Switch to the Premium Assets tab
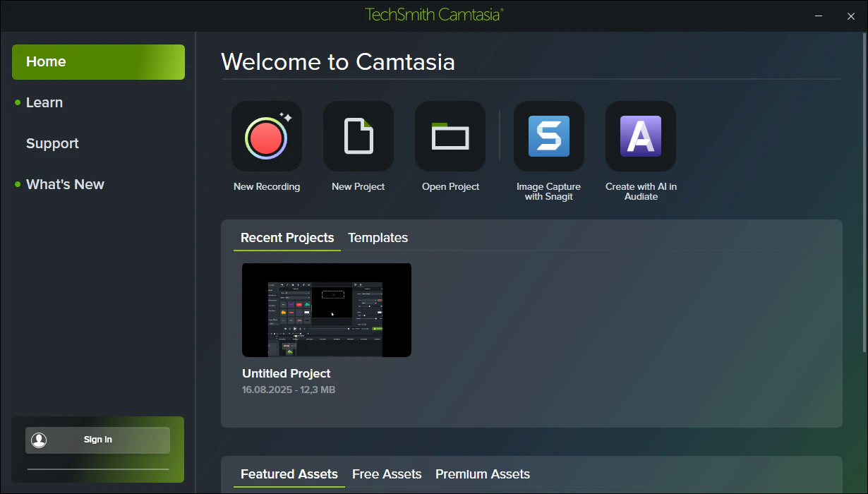Screen dimensions: 868x494 pos(483,474)
